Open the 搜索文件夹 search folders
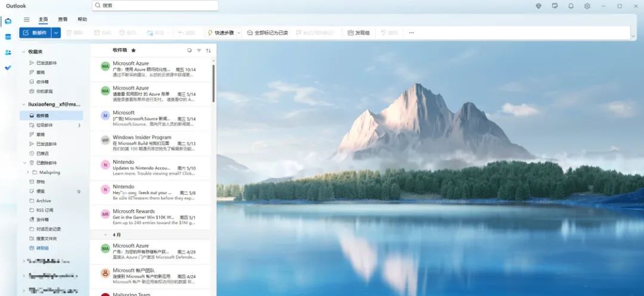Viewport: 644px width, 296px height. (52, 239)
